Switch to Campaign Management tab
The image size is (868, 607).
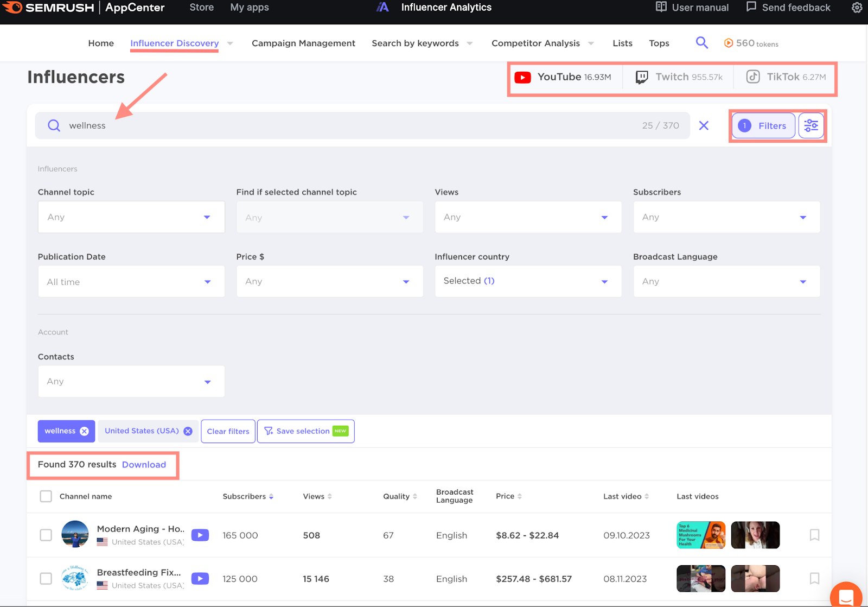tap(303, 43)
